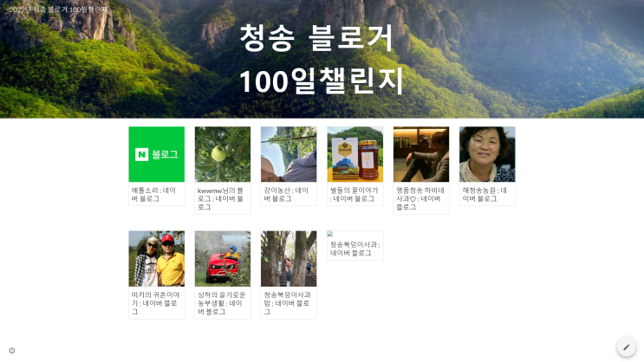
Task: Visit the 해청송농원 : 네이버 블로그 link
Action: [x=485, y=195]
